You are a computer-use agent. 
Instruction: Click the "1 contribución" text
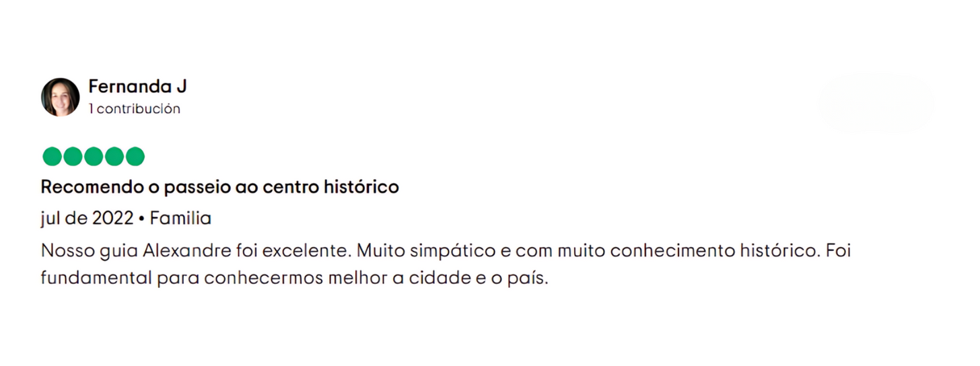pyautogui.click(x=135, y=109)
